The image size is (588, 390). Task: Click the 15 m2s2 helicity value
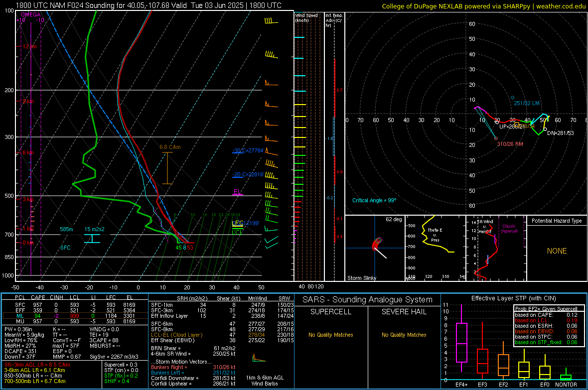click(x=95, y=229)
